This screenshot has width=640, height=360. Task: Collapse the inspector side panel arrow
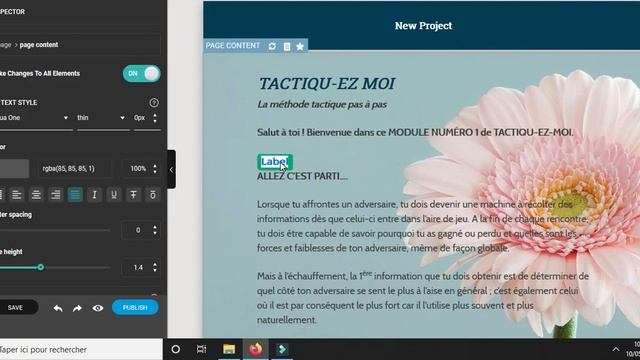(x=171, y=169)
